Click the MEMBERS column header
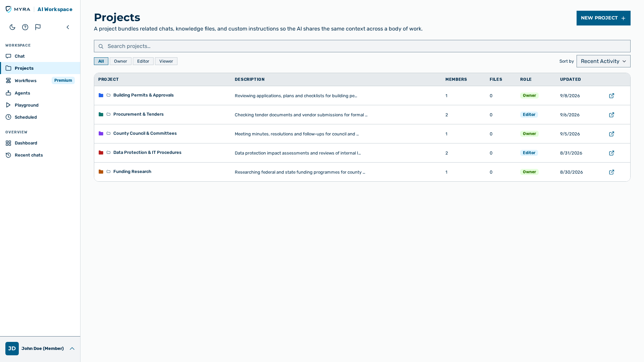Screen dimensions: 644x362 point(456,79)
